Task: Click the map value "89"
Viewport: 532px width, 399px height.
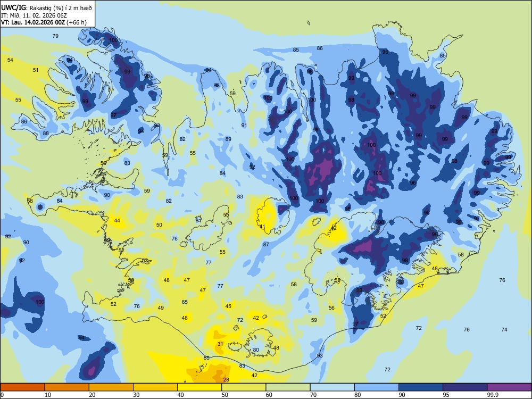Action: tap(228, 139)
